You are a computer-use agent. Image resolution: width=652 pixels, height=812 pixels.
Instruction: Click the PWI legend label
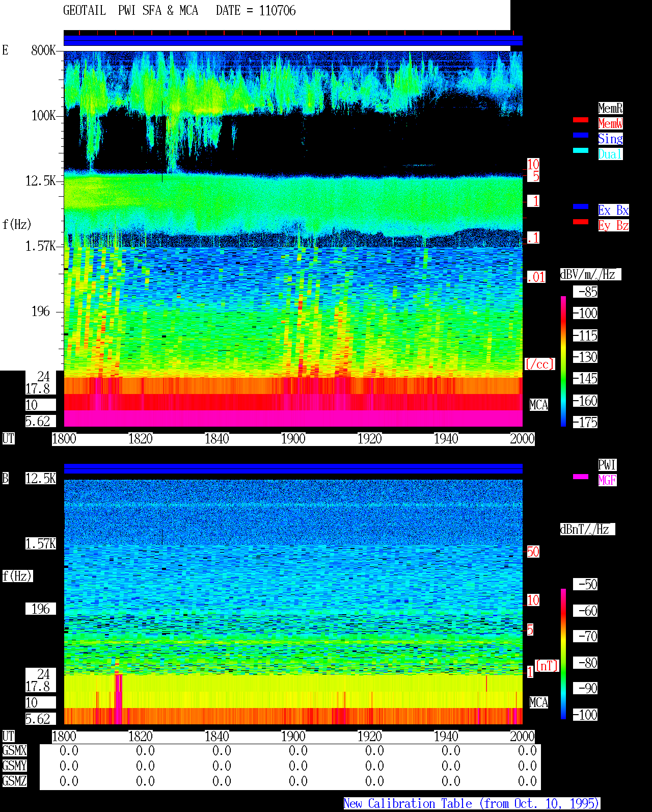coord(607,465)
